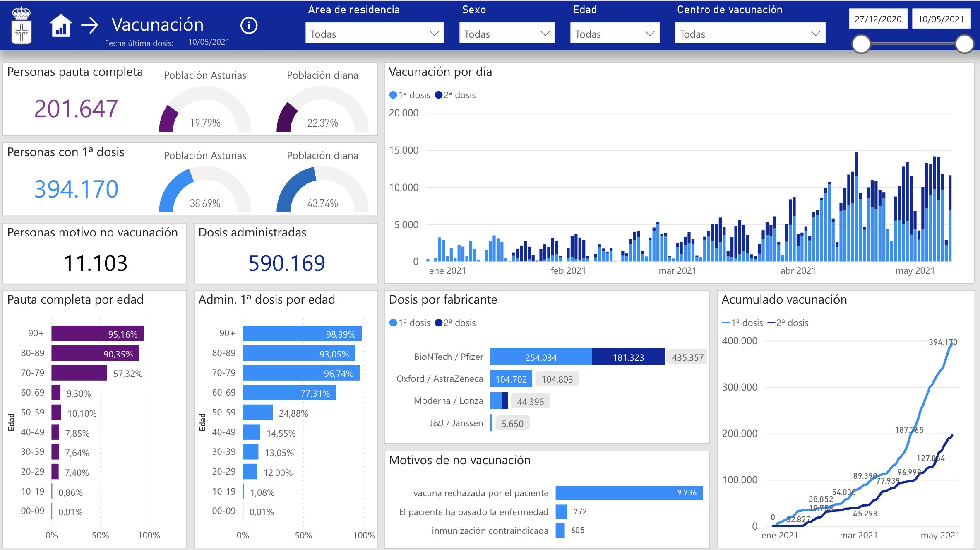The image size is (980, 550).
Task: Click the J&J / Janssen manufacturer label
Action: [x=456, y=423]
